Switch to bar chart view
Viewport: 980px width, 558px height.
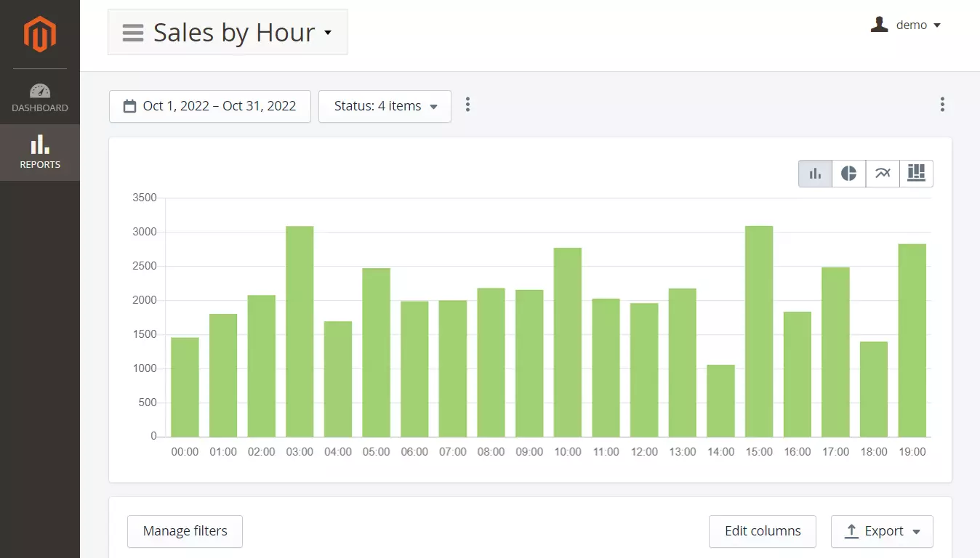pos(815,174)
